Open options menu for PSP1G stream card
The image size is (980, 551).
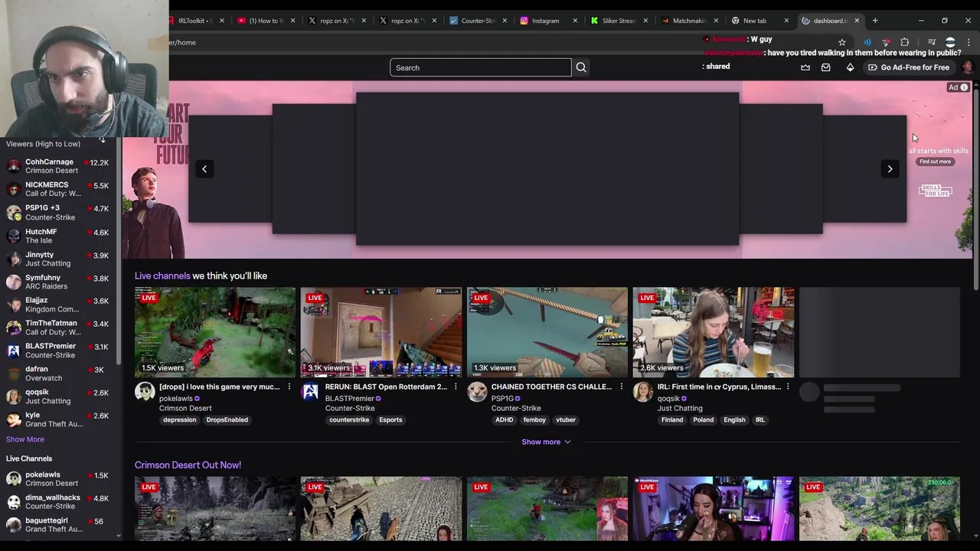[622, 387]
